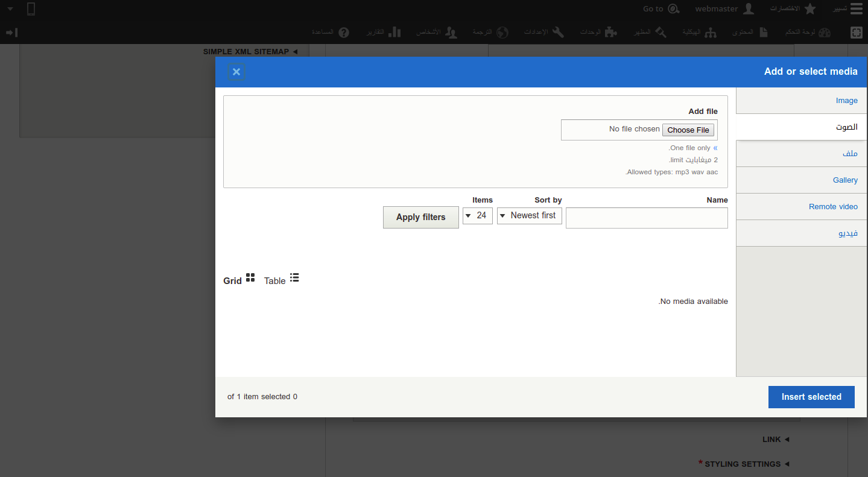Click the Name filter text field
Image resolution: width=868 pixels, height=477 pixels.
(646, 218)
